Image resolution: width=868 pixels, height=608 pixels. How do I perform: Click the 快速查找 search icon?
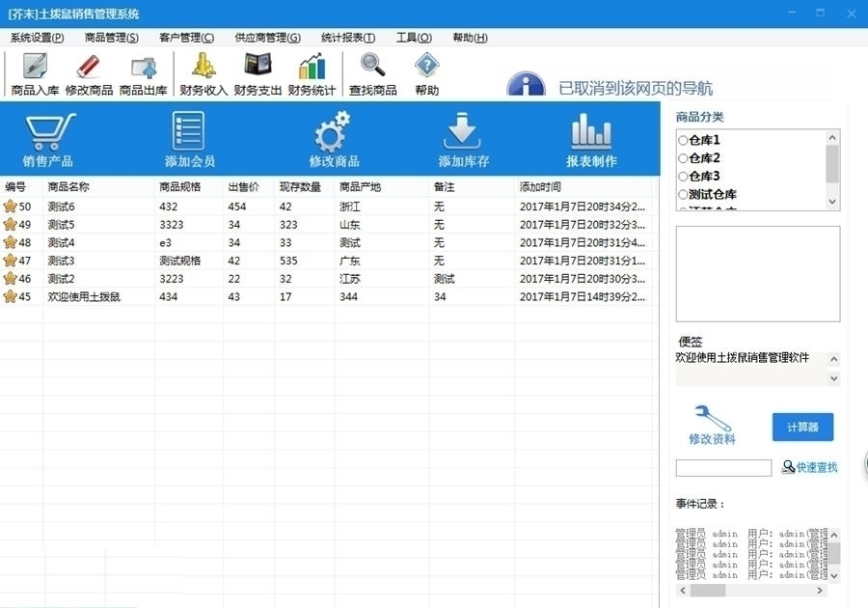coord(788,467)
